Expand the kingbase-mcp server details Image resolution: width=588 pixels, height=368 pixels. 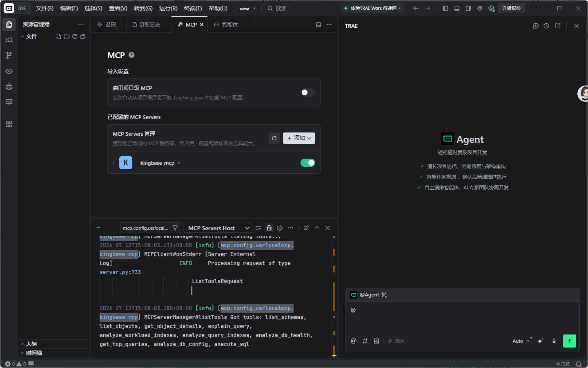(114, 163)
